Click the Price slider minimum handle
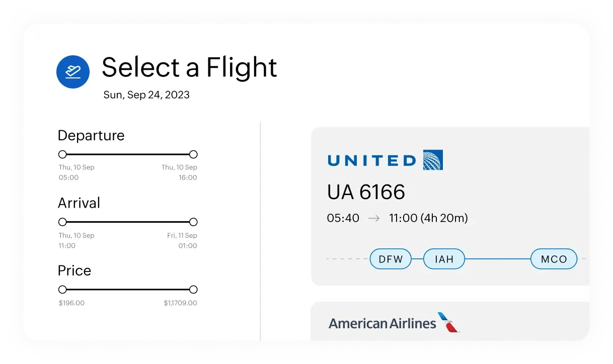 pyautogui.click(x=62, y=290)
